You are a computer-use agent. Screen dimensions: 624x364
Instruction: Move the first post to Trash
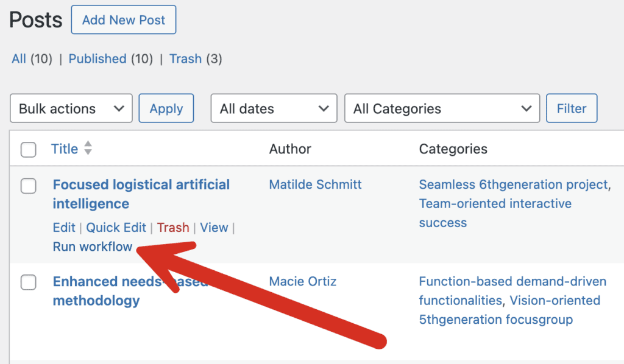click(173, 228)
